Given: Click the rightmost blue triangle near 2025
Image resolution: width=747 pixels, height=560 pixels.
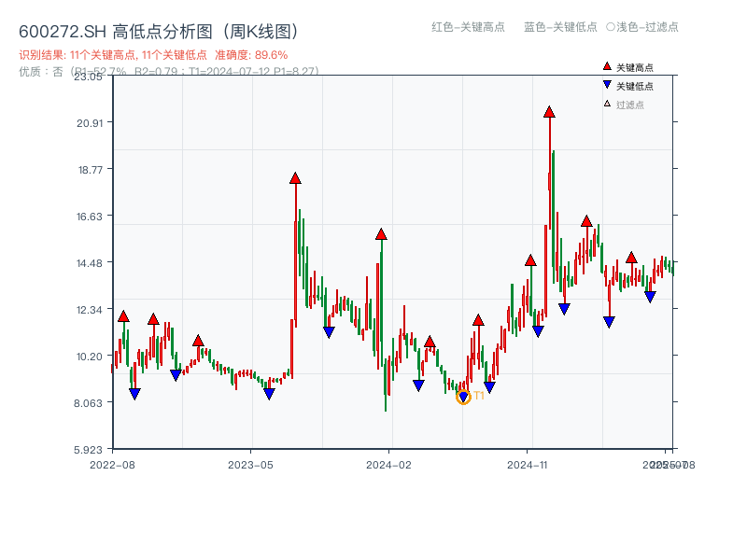Looking at the screenshot, I should [x=649, y=296].
